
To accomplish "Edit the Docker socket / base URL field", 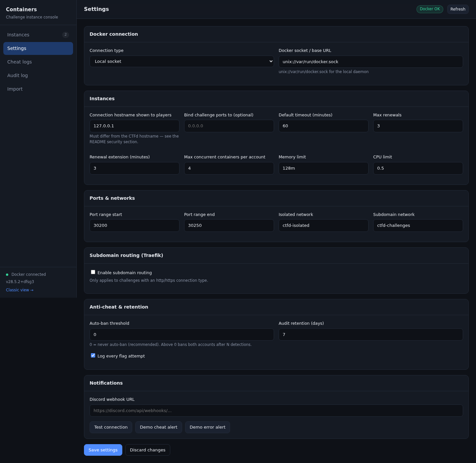I will [x=371, y=62].
